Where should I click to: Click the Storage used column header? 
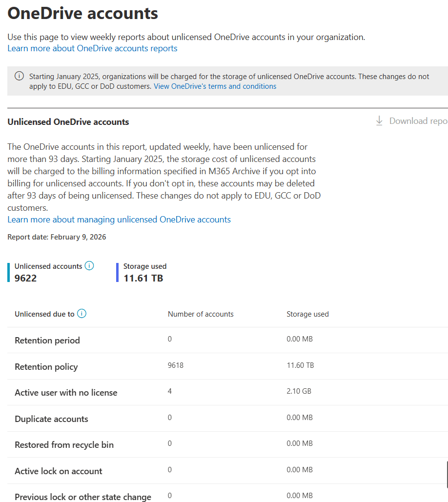[307, 314]
